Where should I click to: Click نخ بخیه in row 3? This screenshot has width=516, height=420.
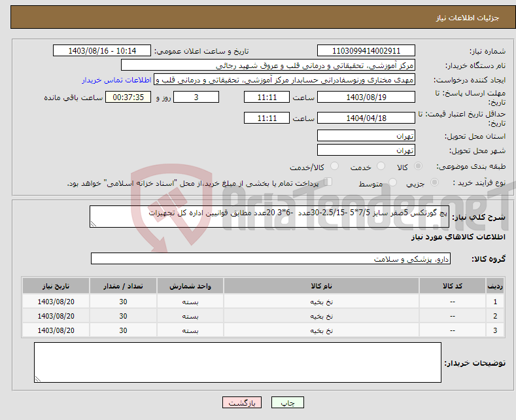click(321, 330)
